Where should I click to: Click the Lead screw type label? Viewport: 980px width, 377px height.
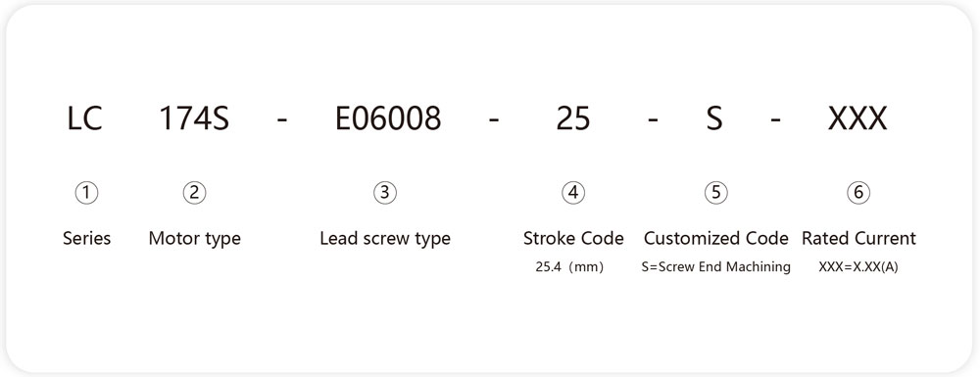point(385,239)
